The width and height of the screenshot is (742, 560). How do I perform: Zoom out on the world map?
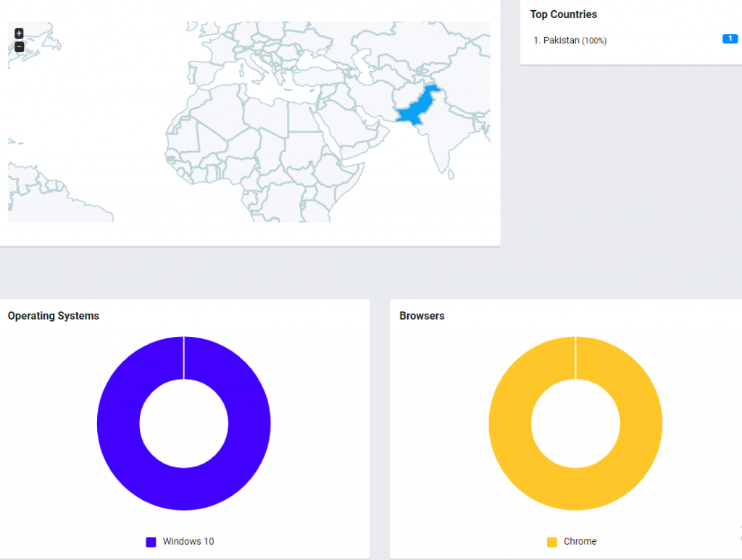pos(19,47)
